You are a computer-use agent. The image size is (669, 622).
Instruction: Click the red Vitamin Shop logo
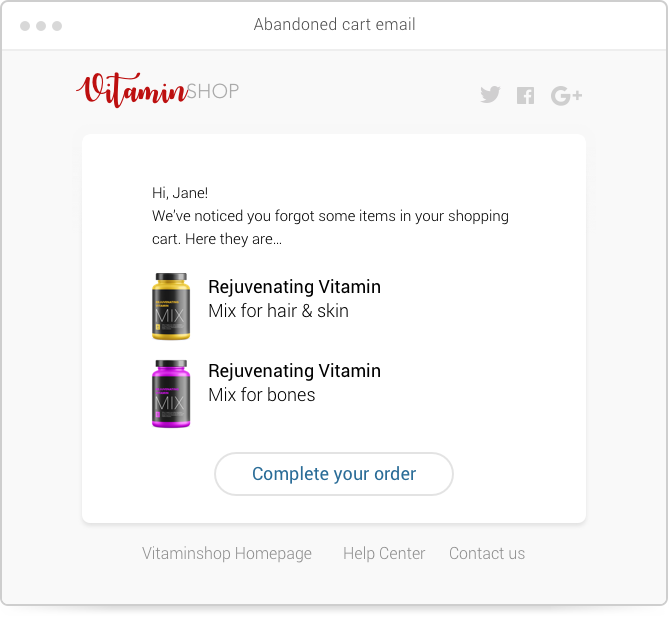click(157, 90)
